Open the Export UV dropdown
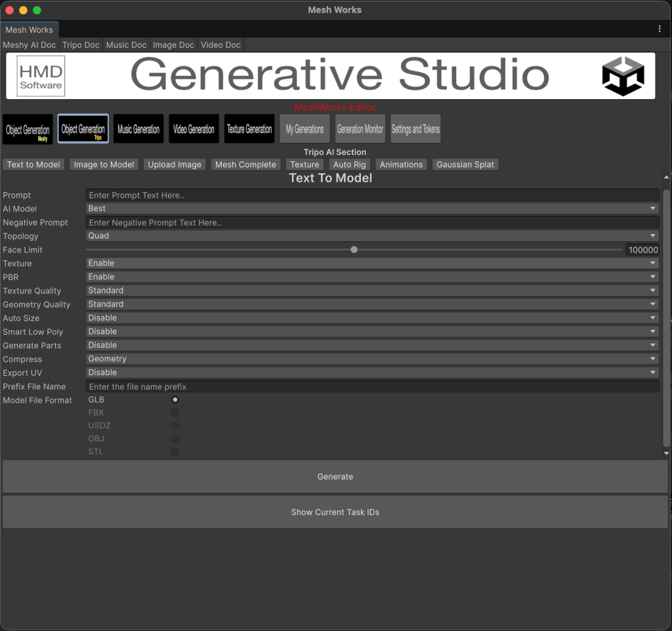Viewport: 672px width, 631px height. coord(372,373)
